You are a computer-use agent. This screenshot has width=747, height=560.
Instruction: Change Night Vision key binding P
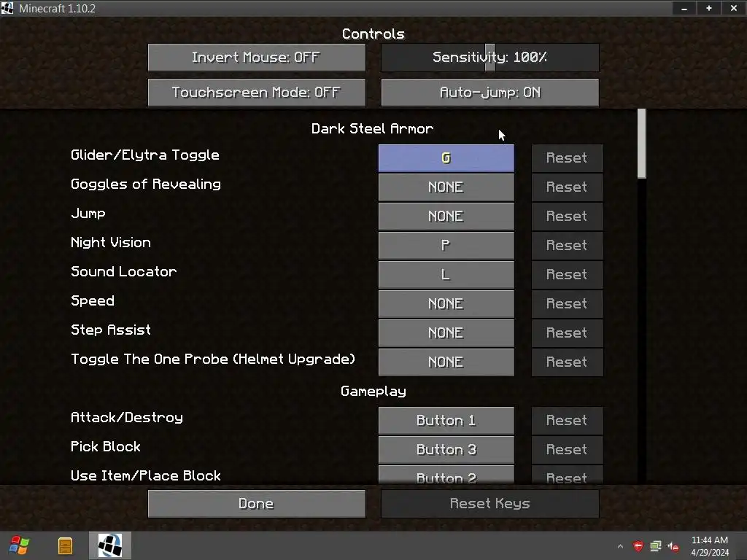tap(446, 245)
